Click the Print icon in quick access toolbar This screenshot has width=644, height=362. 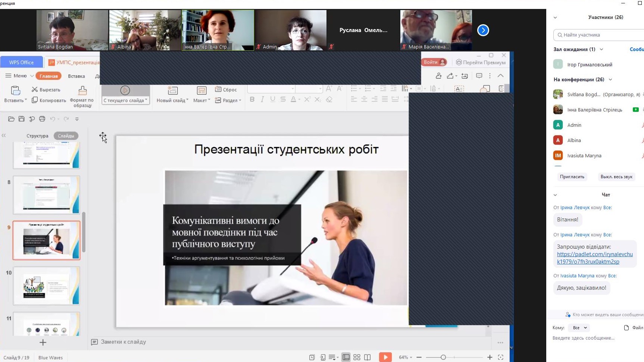tap(42, 119)
